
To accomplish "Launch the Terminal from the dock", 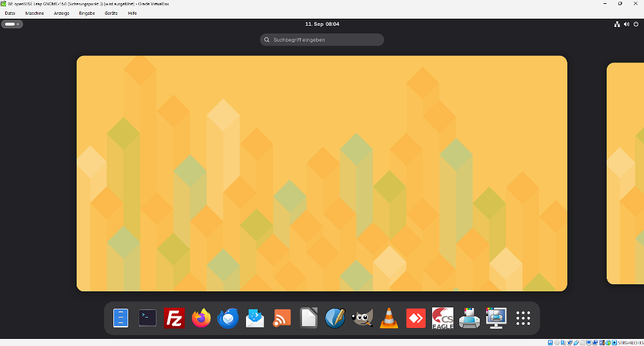I will pos(147,318).
